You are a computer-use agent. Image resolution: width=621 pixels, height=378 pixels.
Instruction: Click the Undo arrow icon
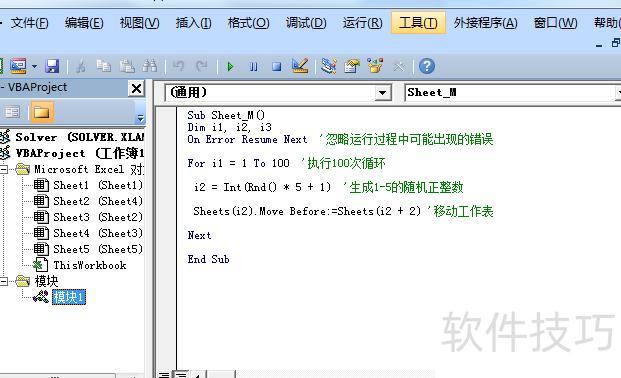click(178, 66)
